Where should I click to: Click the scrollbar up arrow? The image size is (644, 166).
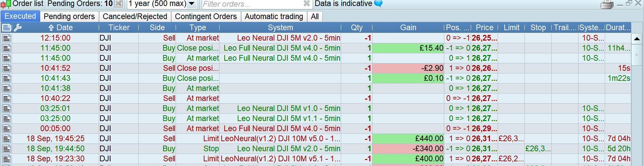point(637,39)
